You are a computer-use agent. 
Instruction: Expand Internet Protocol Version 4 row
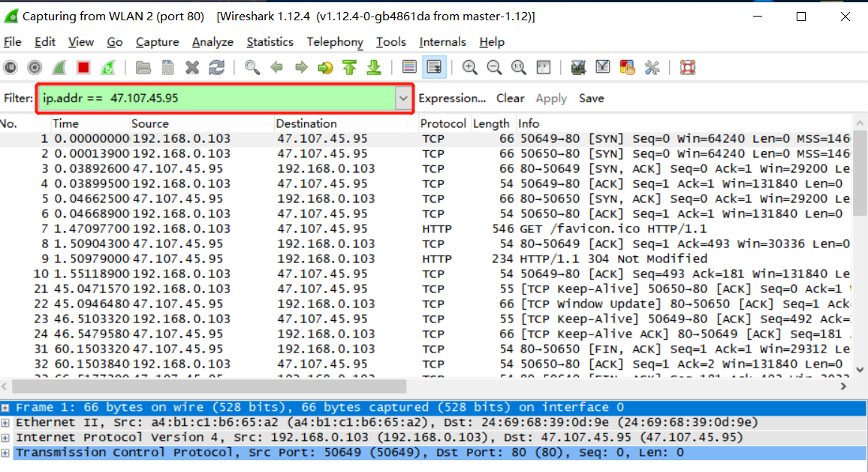(5, 437)
